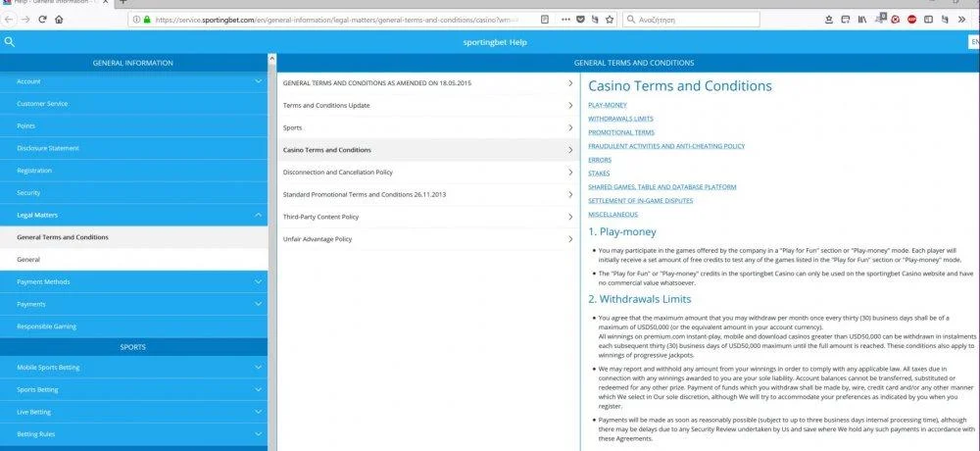Viewport: 980px width, 451px height.
Task: Select the General sidebar sub-item
Action: pos(133,259)
